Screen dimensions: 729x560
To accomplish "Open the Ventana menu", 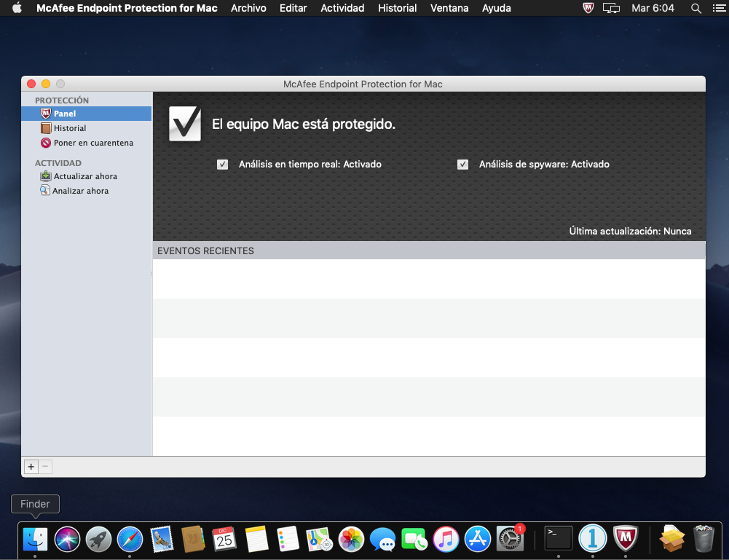I will click(449, 8).
